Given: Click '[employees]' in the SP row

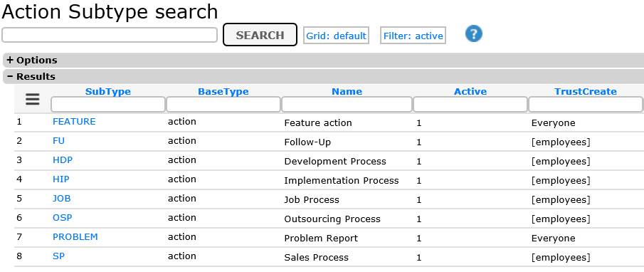Looking at the screenshot, I should [561, 258].
